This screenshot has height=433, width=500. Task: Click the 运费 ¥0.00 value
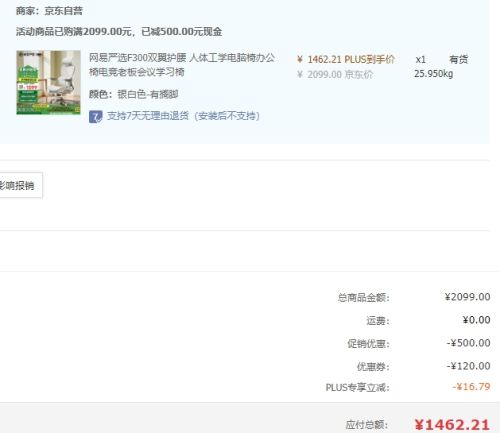pyautogui.click(x=476, y=320)
